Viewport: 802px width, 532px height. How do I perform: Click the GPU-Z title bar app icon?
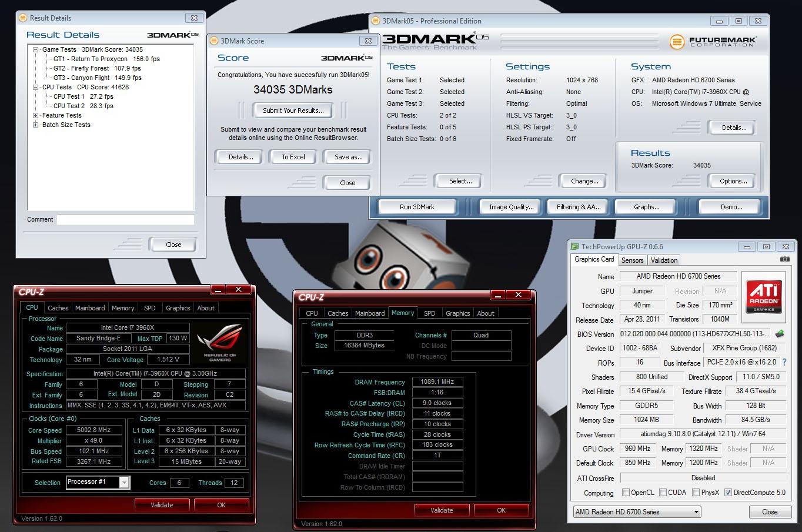[x=574, y=247]
